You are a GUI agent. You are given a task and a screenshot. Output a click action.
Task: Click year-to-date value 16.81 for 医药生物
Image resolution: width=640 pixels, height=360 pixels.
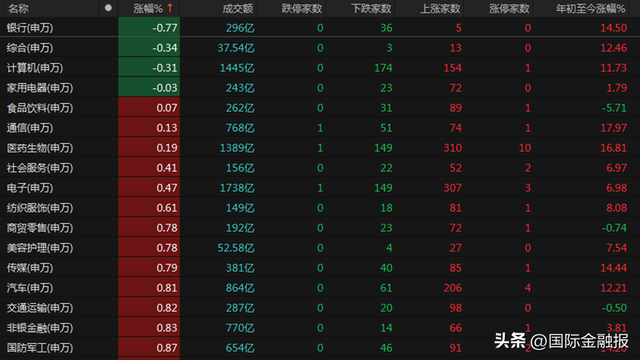coord(613,148)
